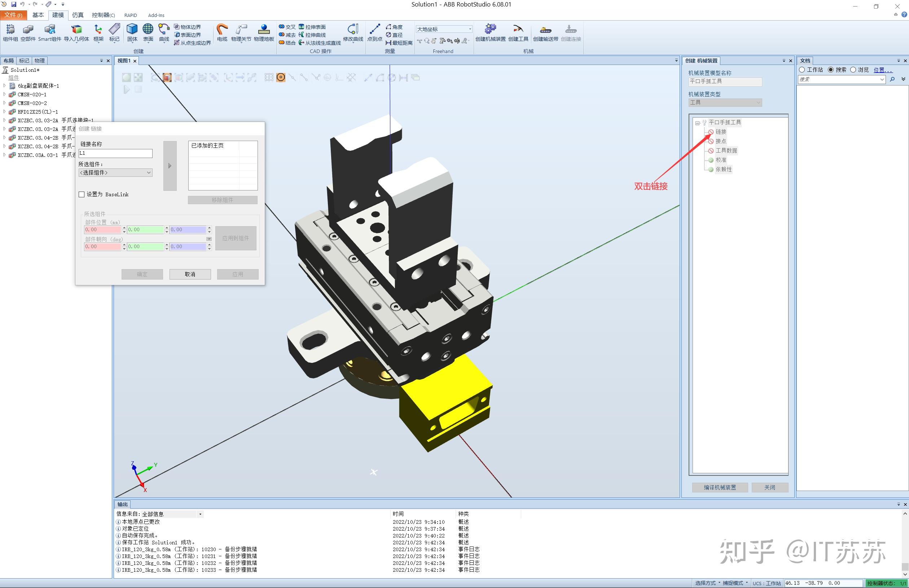Click 导入几何体 import geometry icon
Viewport: 909px width, 588px height.
click(x=76, y=32)
